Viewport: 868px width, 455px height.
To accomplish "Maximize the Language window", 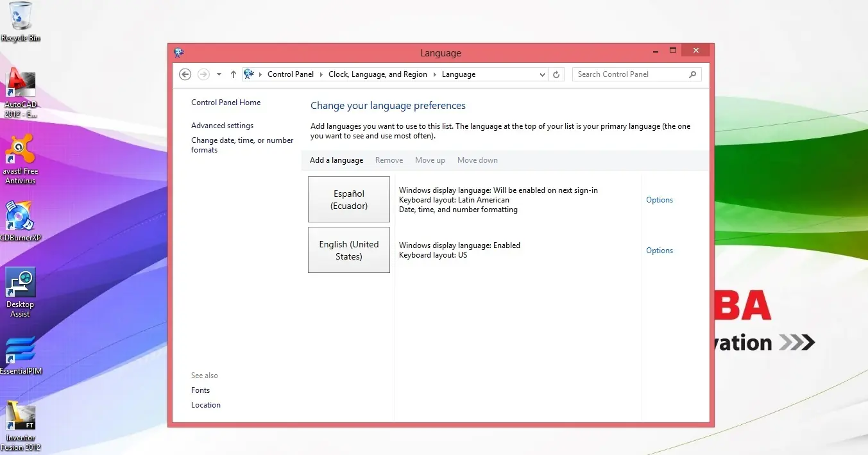I will point(673,51).
